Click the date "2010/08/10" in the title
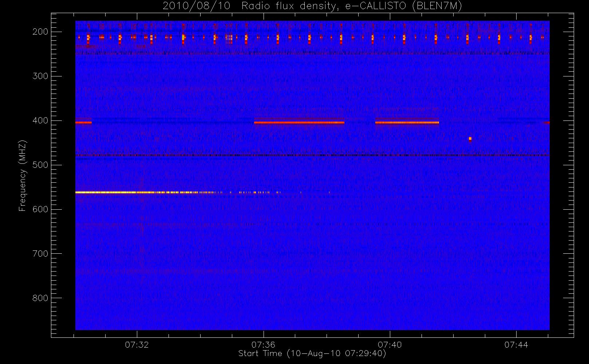589x364 pixels. tap(197, 6)
